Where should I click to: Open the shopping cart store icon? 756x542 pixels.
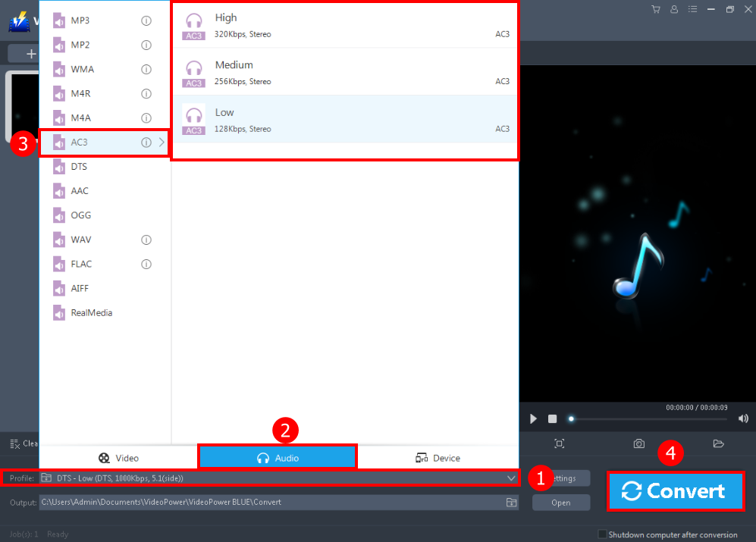tap(655, 8)
